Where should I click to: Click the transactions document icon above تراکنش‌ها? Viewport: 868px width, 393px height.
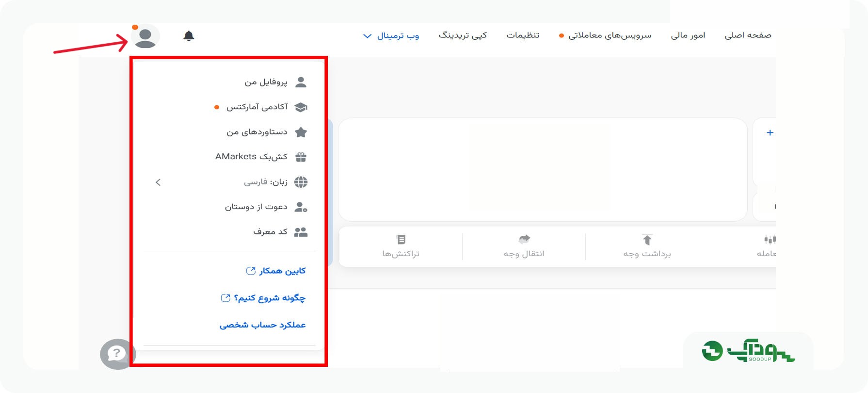coord(401,239)
